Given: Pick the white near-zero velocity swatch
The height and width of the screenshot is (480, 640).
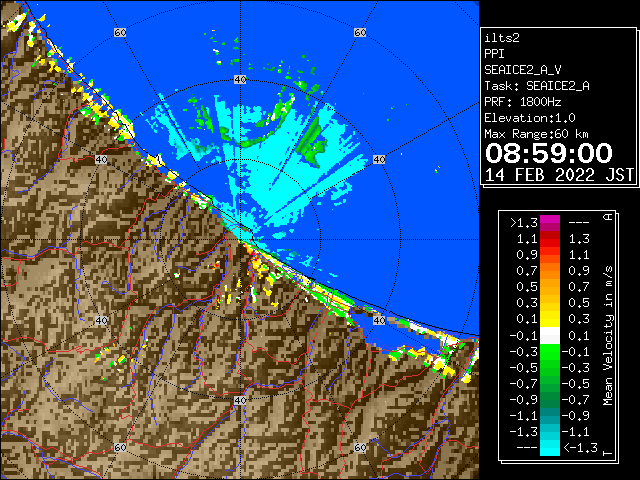Looking at the screenshot, I should pos(550,336).
